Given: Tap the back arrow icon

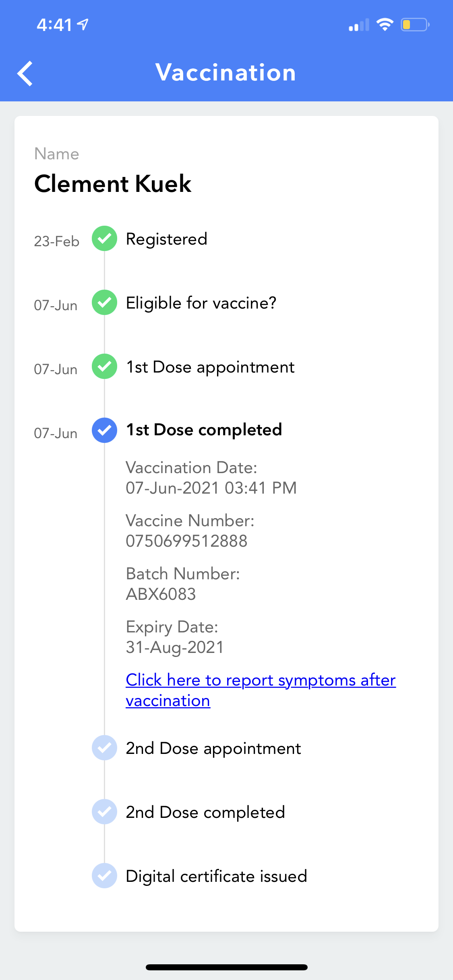Looking at the screenshot, I should (25, 73).
